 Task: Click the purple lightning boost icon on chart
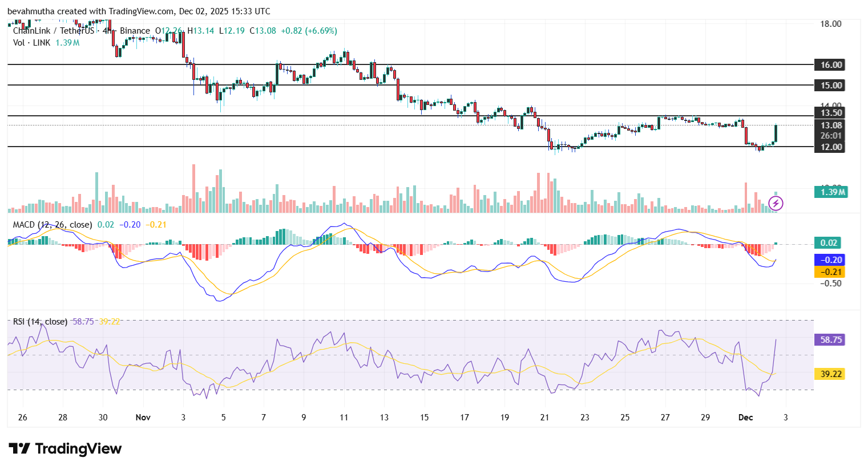(776, 204)
